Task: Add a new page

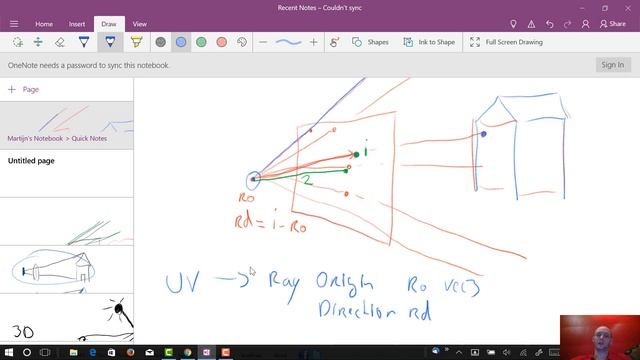Action: (x=24, y=89)
